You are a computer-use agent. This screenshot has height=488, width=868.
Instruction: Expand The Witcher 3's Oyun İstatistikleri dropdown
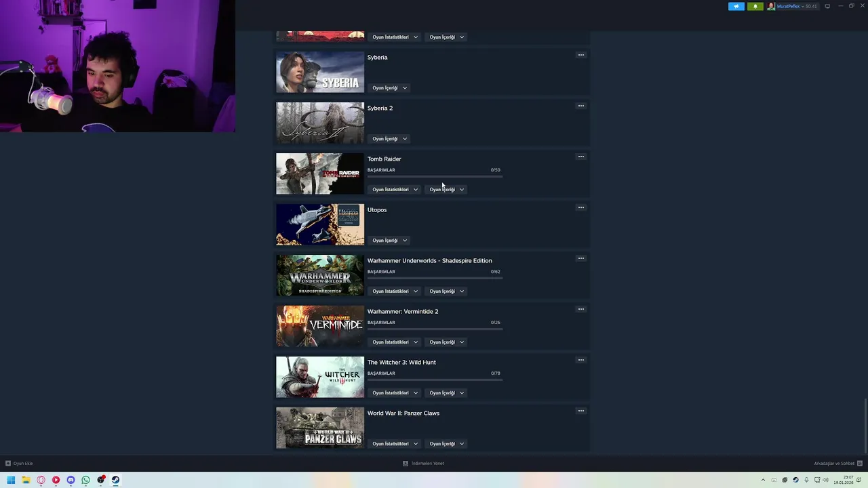point(395,393)
